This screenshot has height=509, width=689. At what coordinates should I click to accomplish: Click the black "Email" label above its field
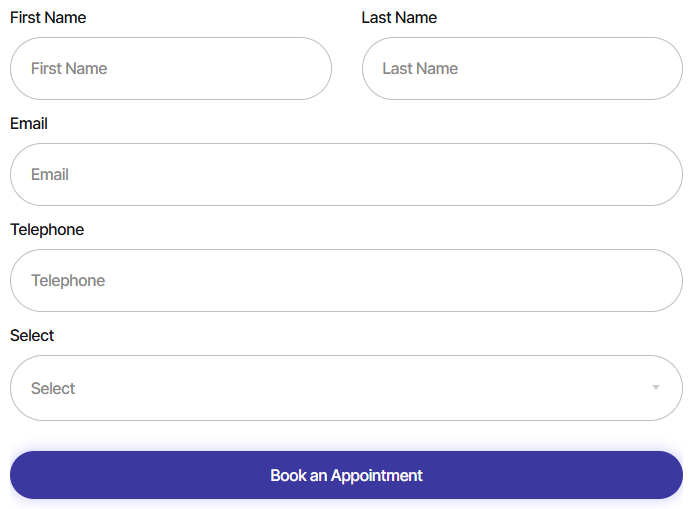tap(29, 124)
